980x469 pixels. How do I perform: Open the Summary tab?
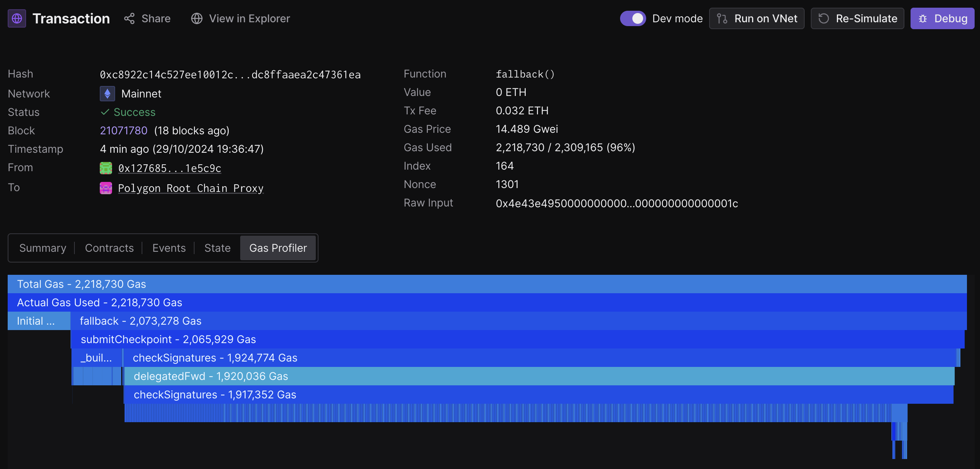43,248
